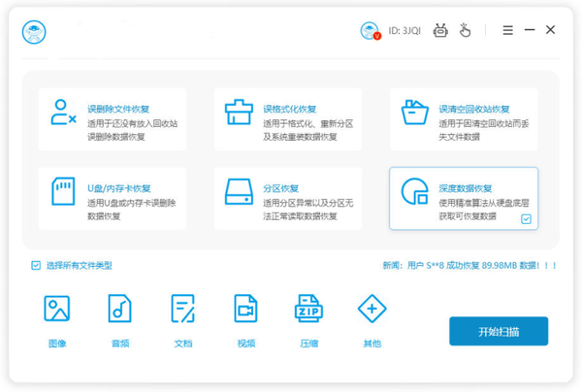
Task: Toggle 选择所有文件类型 checkbox
Action: [x=36, y=266]
